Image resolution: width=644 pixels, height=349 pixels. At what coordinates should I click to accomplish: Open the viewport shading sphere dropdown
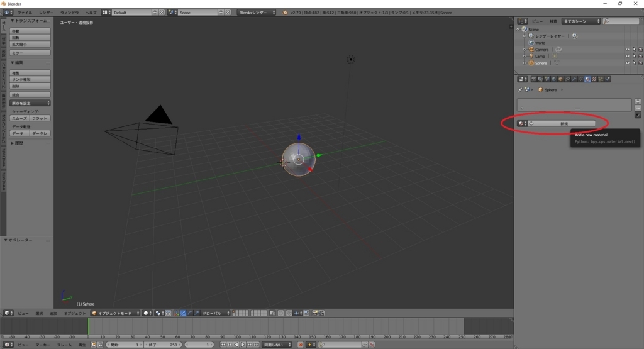pyautogui.click(x=147, y=313)
